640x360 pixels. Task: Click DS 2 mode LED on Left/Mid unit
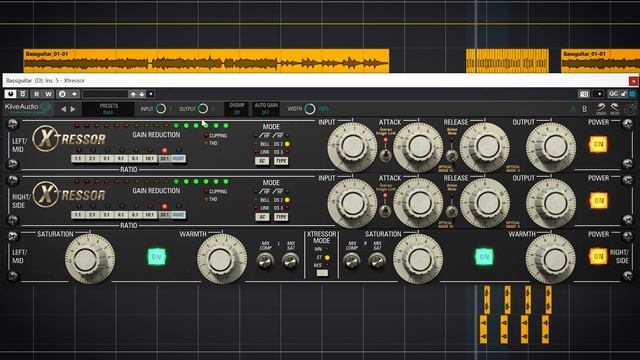[287, 144]
